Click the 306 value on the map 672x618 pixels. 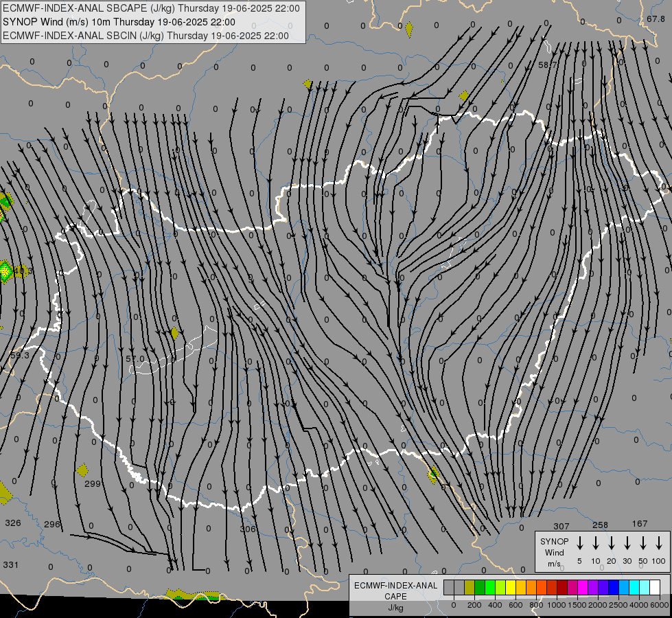[x=248, y=529]
